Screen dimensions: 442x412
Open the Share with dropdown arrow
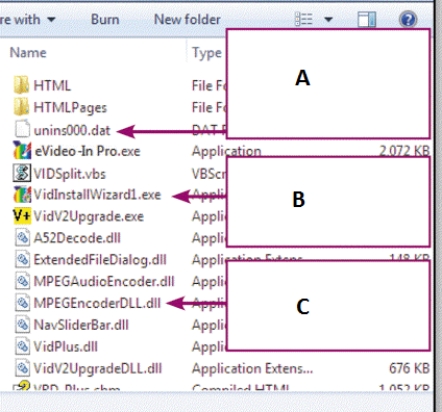tap(51, 20)
